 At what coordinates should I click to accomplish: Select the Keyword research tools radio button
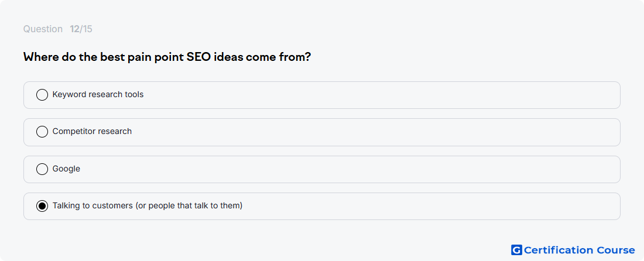coord(42,95)
